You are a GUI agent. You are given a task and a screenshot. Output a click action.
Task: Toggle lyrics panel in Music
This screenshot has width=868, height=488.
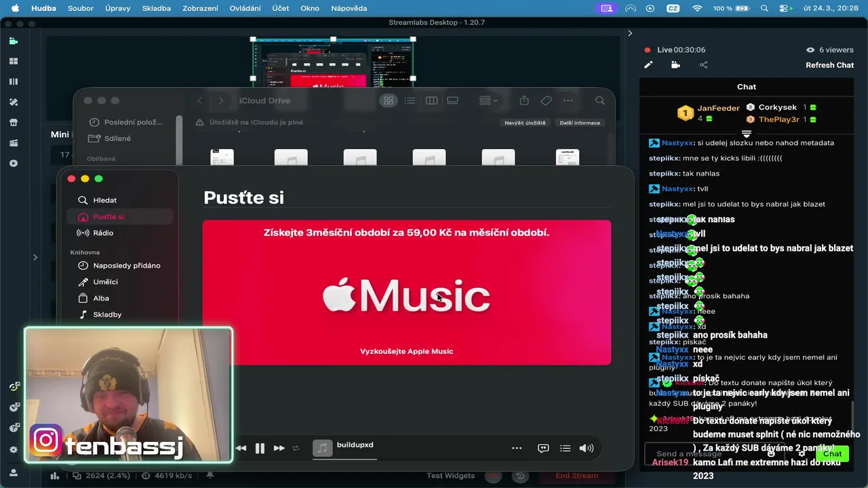coord(543,448)
